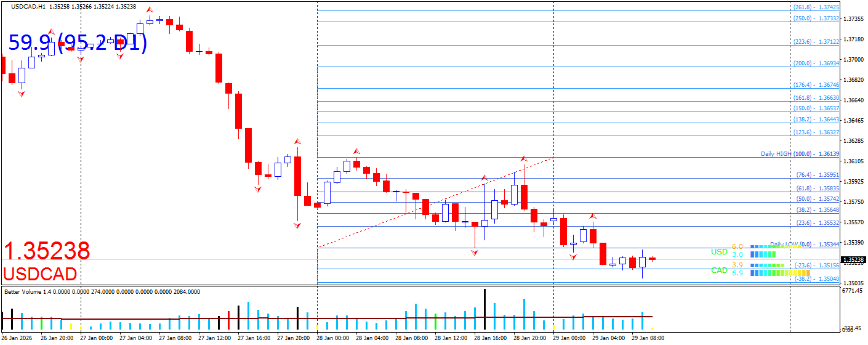868x345 pixels.
Task: Click the (50.0) - 1.35742 retracement label
Action: (x=818, y=199)
